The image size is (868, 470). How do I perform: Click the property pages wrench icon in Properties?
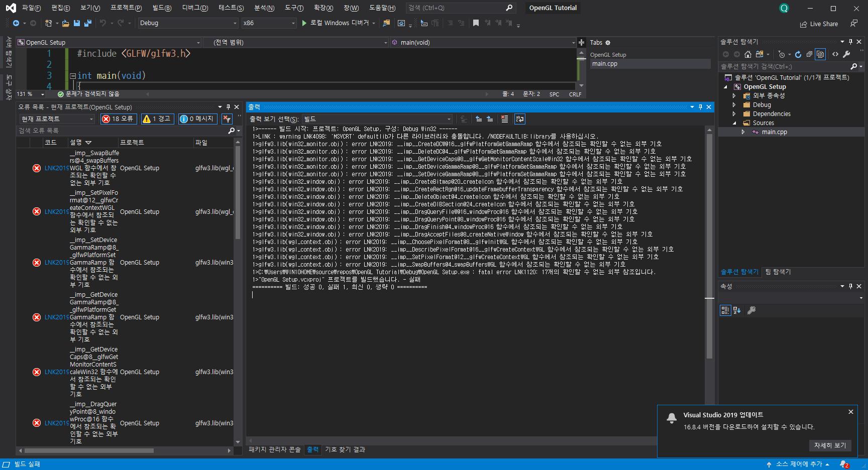click(751, 310)
